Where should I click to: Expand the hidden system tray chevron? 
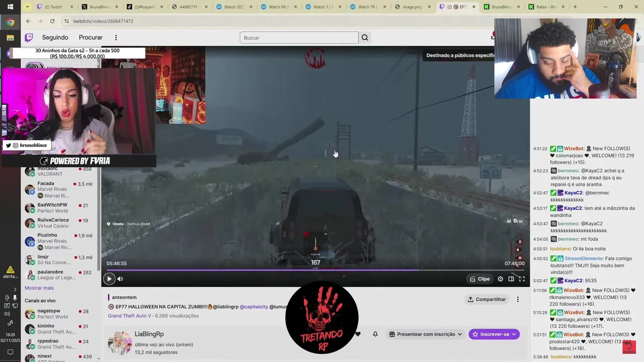[x=15, y=290]
